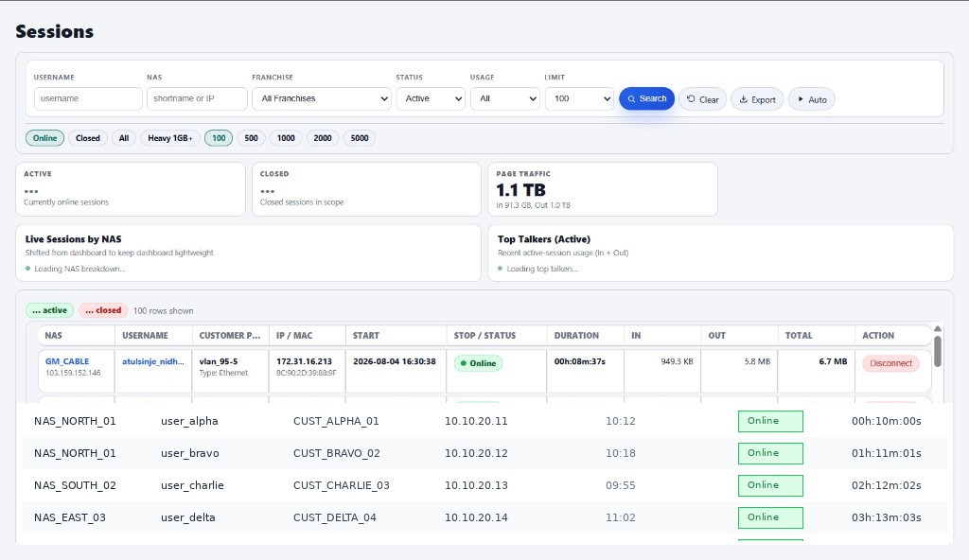The image size is (969, 560).
Task: Click the Page Traffic 1.1 TB value
Action: (x=521, y=190)
